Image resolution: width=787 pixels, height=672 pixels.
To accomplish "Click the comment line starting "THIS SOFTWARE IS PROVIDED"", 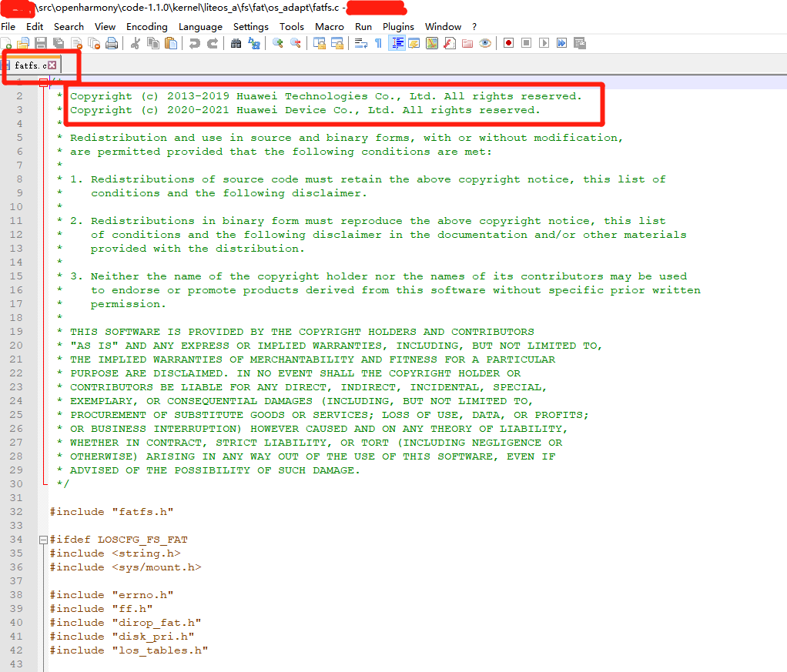I will click(302, 332).
